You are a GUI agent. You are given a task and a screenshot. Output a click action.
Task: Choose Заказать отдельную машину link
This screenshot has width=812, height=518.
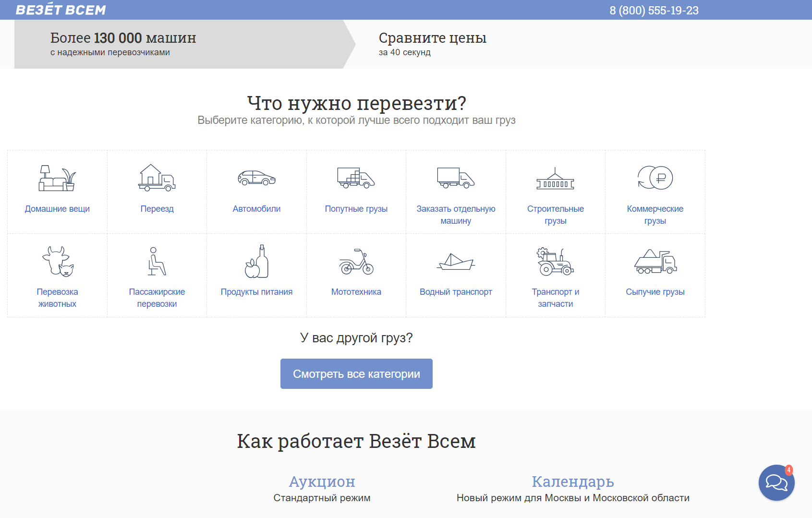click(x=456, y=215)
